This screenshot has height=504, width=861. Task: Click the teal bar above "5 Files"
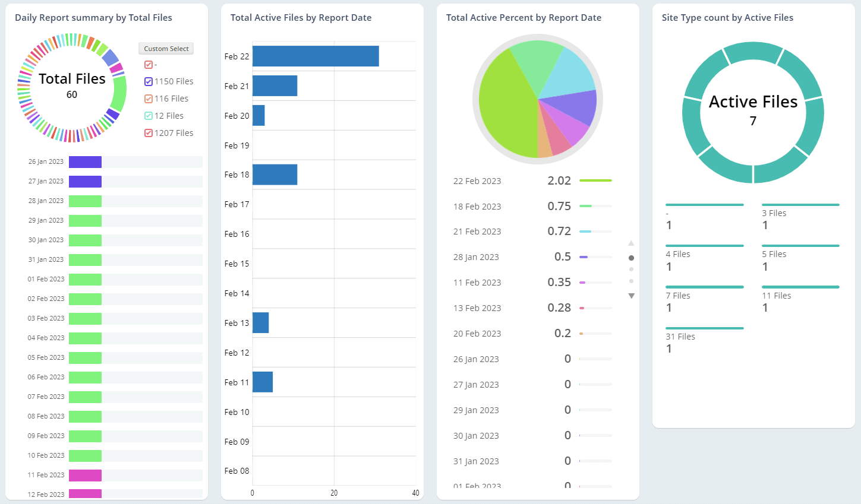(x=800, y=246)
